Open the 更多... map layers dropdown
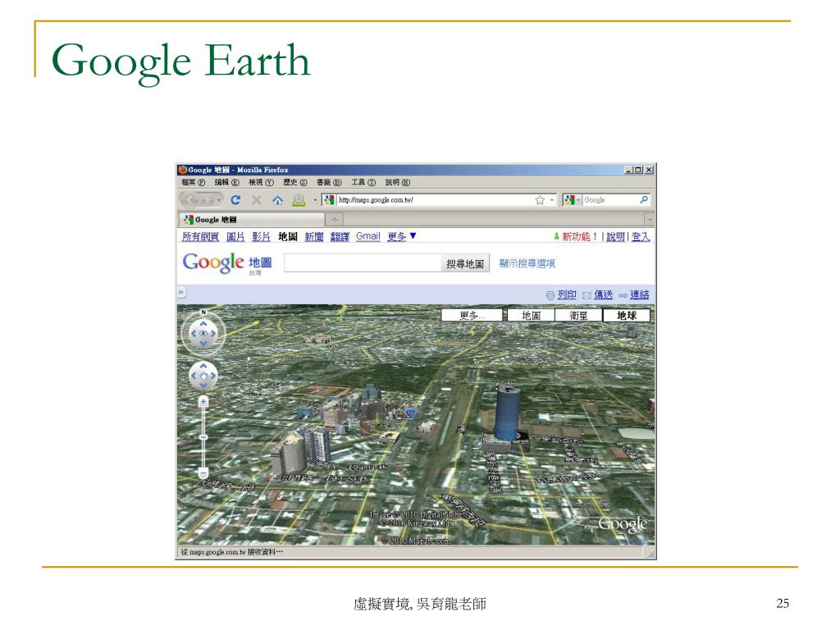The height and width of the screenshot is (630, 840). tap(472, 316)
